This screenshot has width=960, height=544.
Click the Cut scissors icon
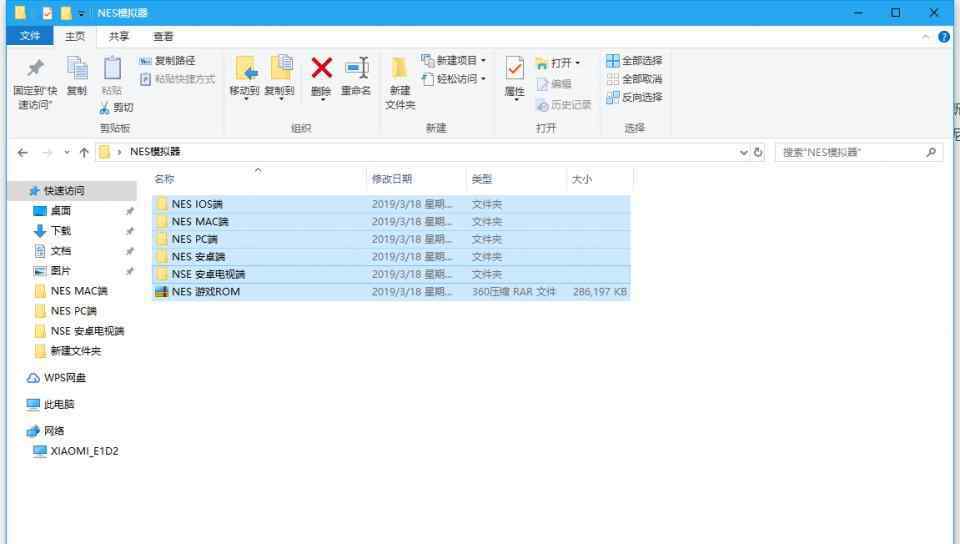[106, 108]
